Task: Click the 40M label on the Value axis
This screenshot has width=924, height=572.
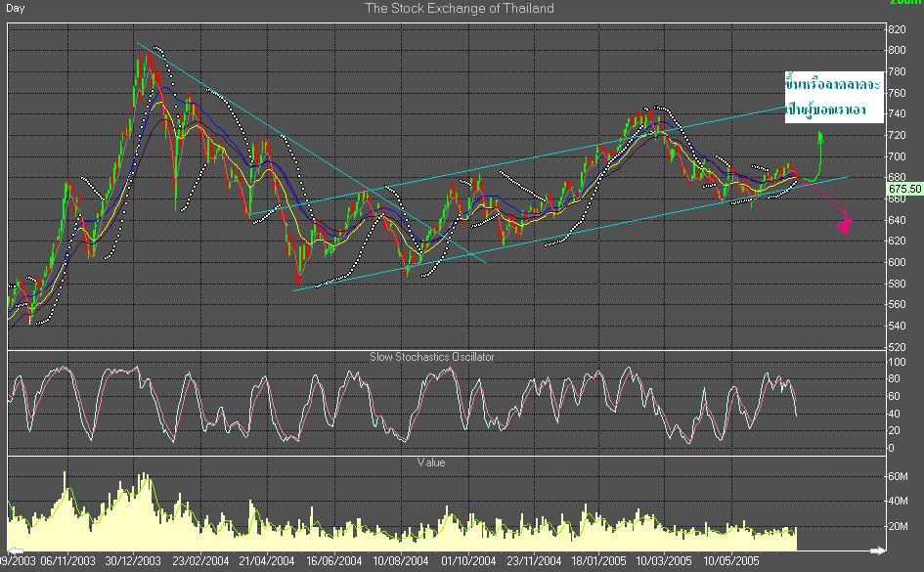Action: [x=898, y=502]
